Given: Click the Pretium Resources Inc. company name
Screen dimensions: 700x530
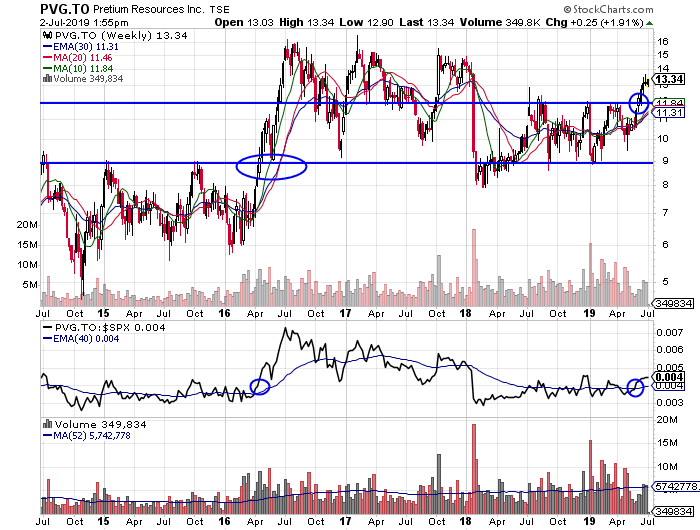Looking at the screenshot, I should point(150,9).
